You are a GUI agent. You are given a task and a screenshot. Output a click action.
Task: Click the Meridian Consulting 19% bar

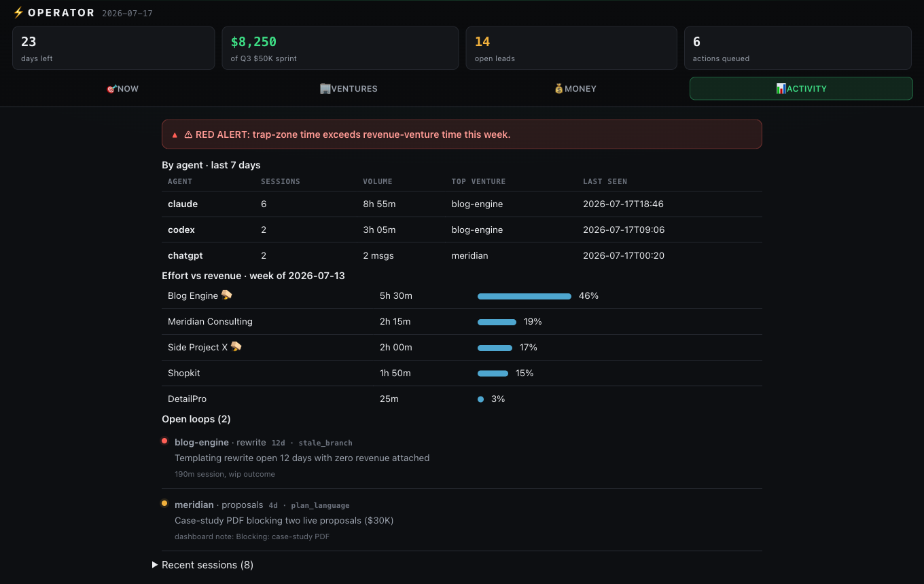(497, 322)
